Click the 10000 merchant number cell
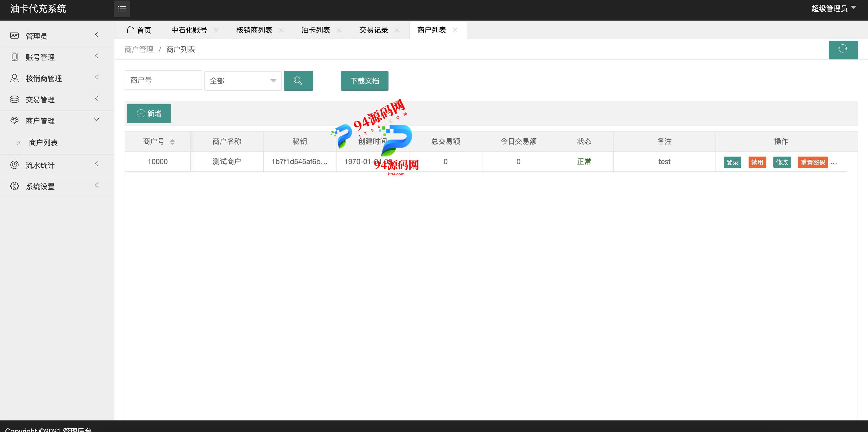The width and height of the screenshot is (868, 432). (x=157, y=162)
